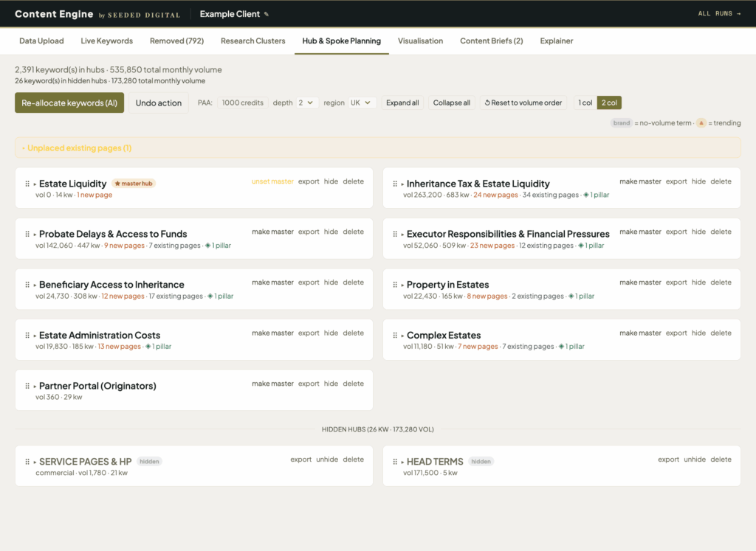Switch to 2 col layout
756x551 pixels.
[609, 103]
